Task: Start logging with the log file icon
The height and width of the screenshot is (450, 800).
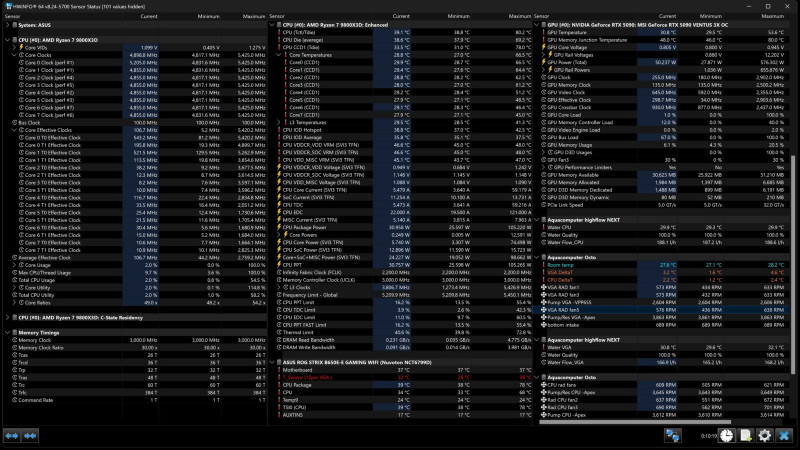Action: pyautogui.click(x=745, y=436)
